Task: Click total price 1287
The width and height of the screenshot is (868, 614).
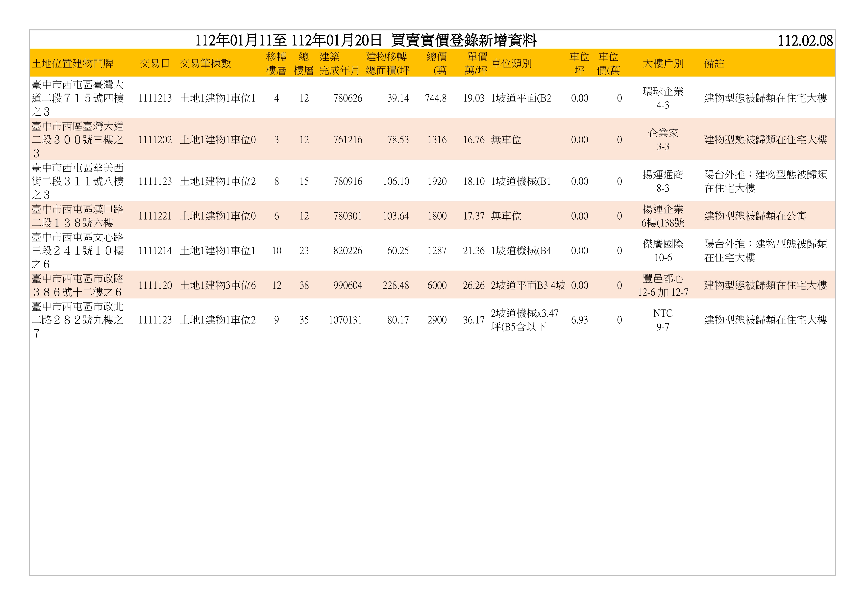Action: (x=437, y=251)
